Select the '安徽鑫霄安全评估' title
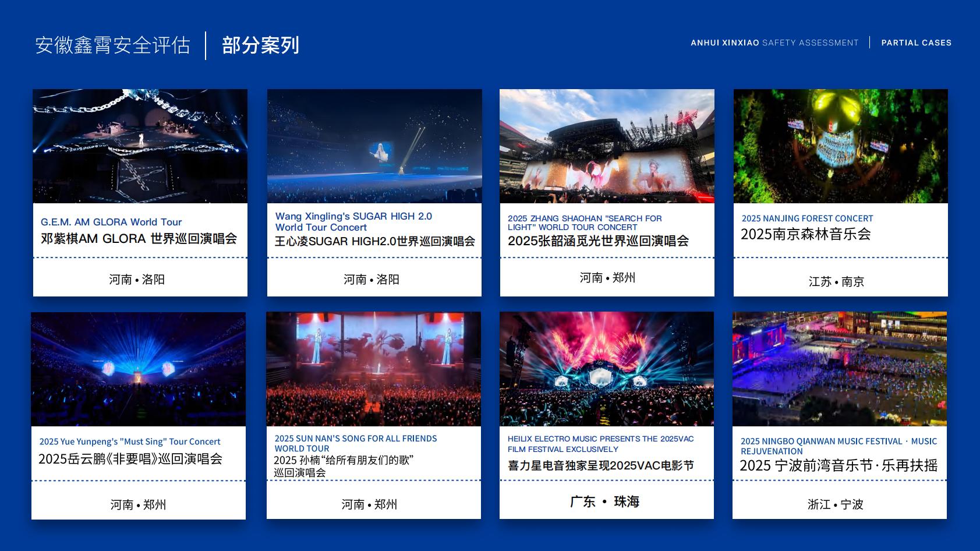Viewport: 980px width, 551px height. [112, 45]
